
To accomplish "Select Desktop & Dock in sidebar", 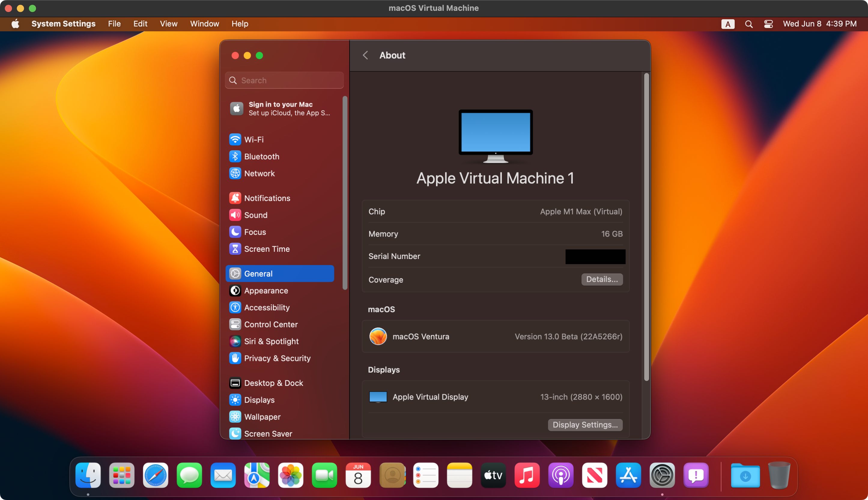I will [x=280, y=383].
